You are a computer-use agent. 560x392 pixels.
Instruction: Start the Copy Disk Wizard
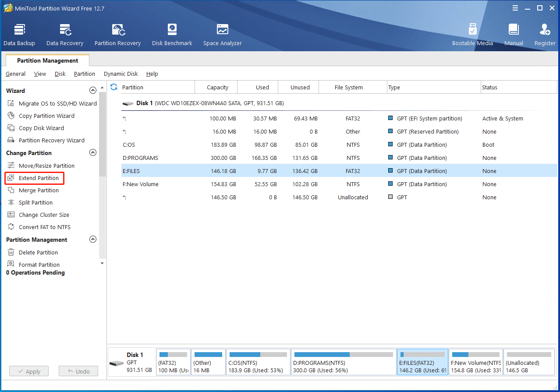click(35, 128)
